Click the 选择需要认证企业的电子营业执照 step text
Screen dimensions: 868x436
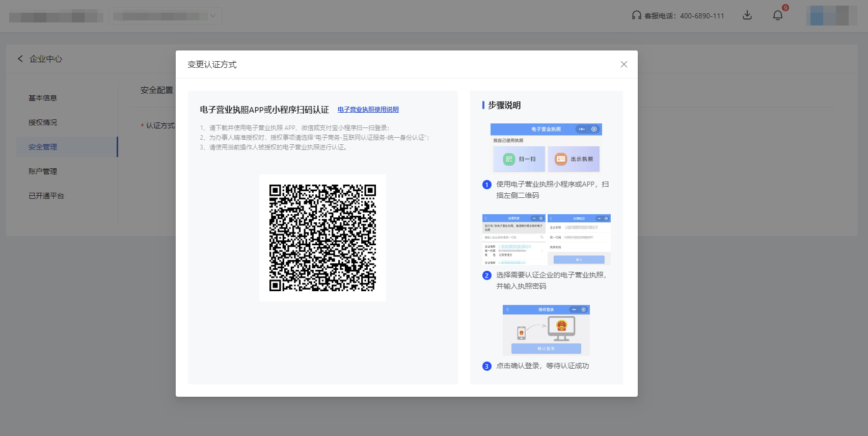point(551,280)
